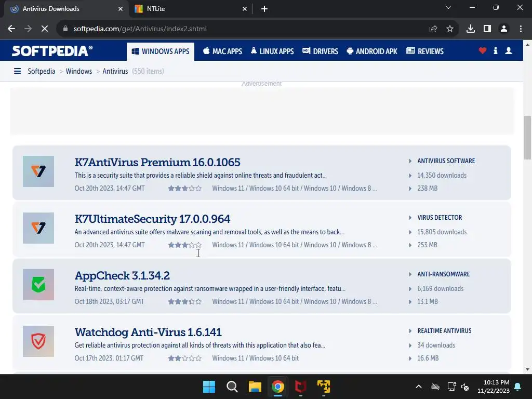This screenshot has height=399, width=532.
Task: Click the ANTI-RANSOMWARE category label
Action: pyautogui.click(x=444, y=274)
